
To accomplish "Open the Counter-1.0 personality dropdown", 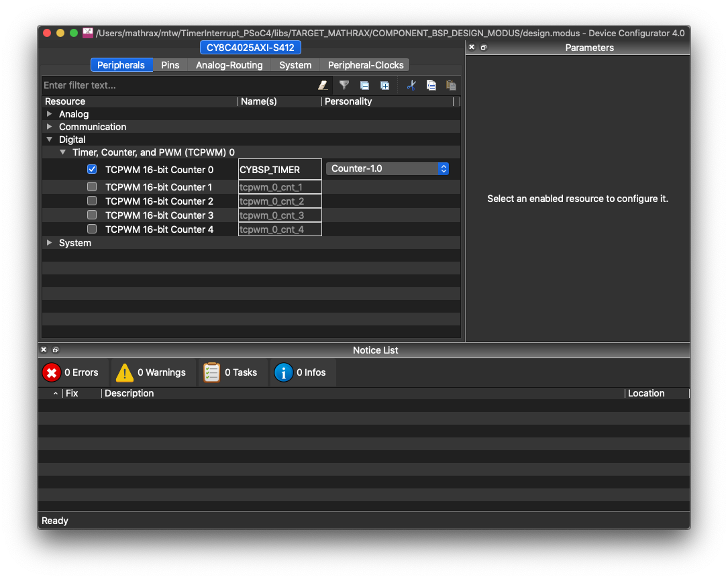I will [388, 169].
